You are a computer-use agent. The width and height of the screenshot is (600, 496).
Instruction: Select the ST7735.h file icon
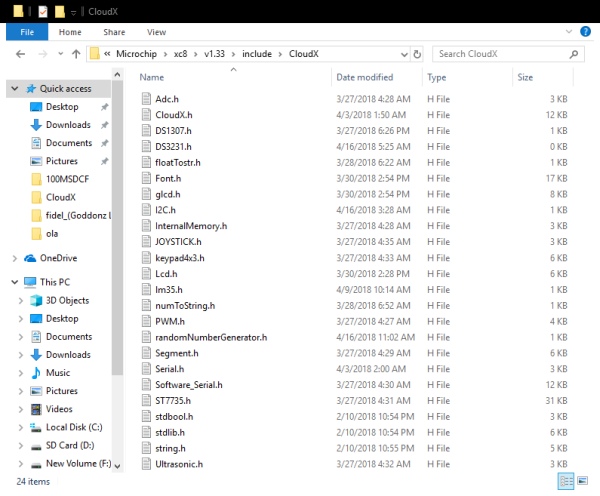click(146, 401)
